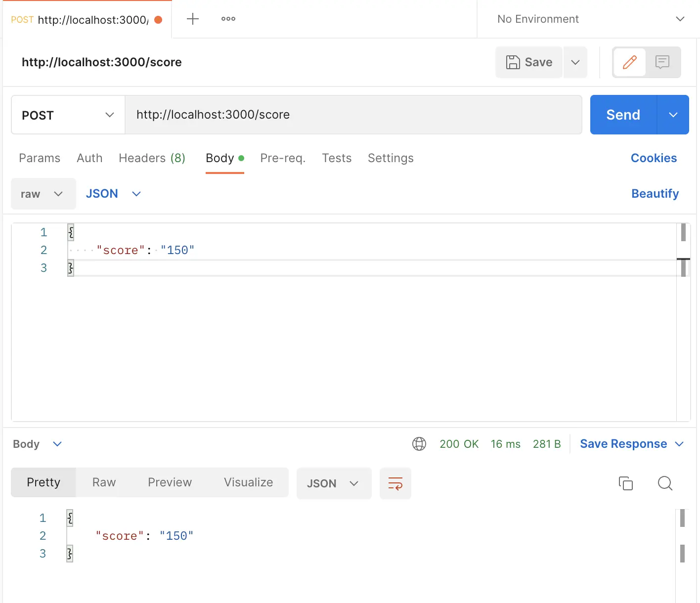Switch to Preview response view
This screenshot has height=603, width=700.
(x=170, y=482)
